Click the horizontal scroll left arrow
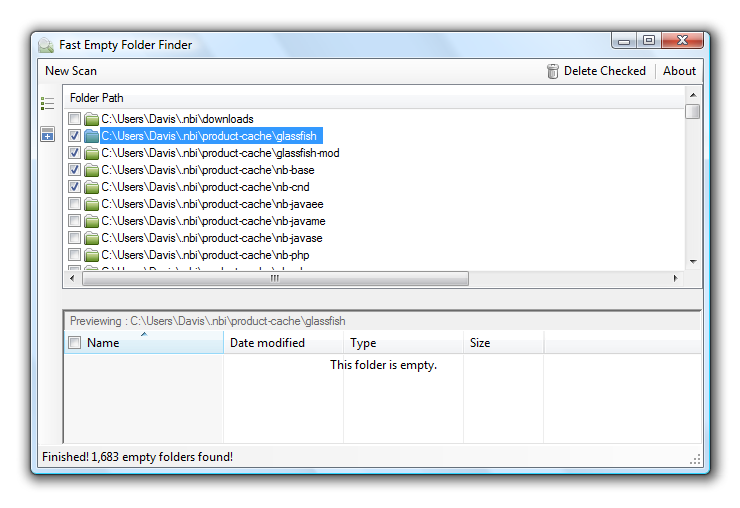This screenshot has width=740, height=508. coord(72,279)
